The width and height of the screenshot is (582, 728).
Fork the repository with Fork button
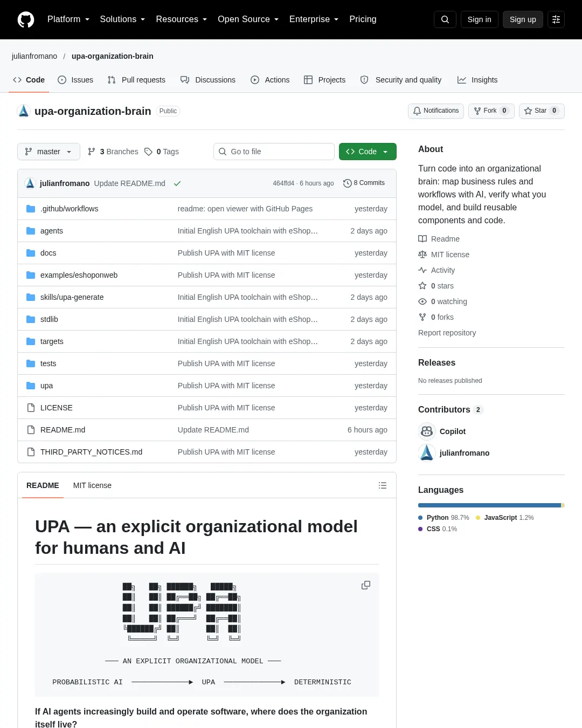[x=491, y=111]
